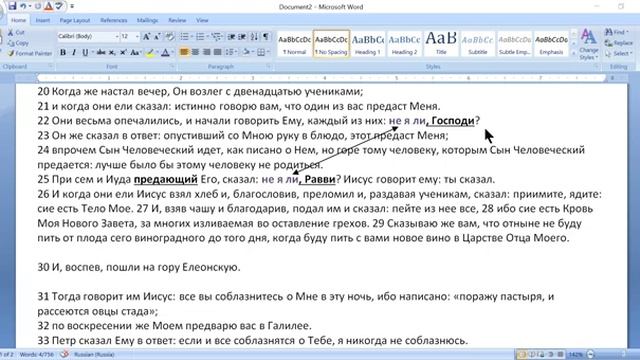640x360 pixels.
Task: Open the References tab
Action: [113, 20]
